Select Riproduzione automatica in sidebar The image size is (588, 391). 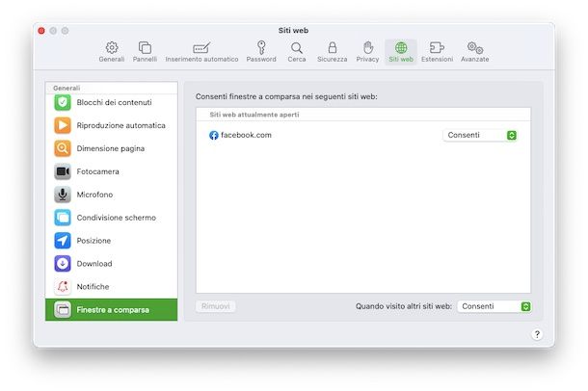pos(112,125)
